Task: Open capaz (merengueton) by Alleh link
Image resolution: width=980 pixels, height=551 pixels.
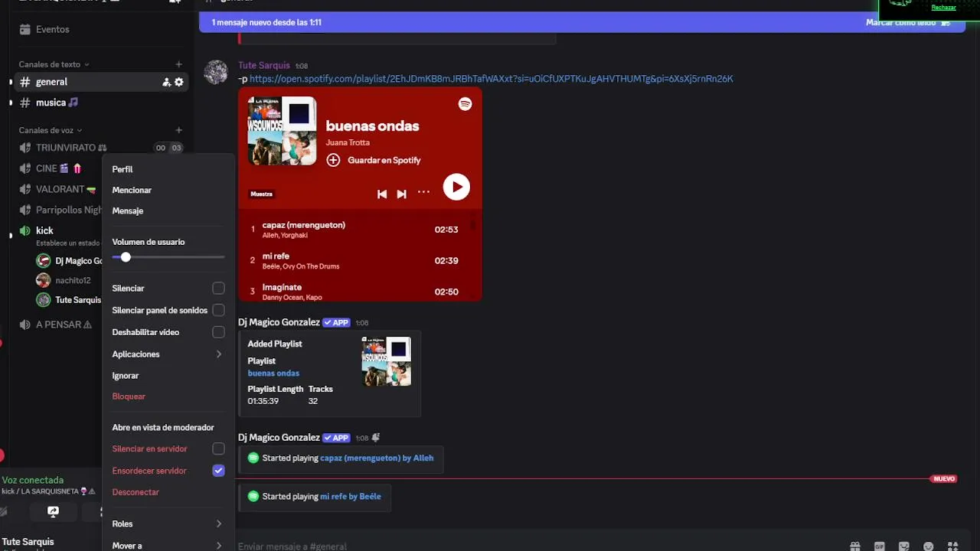Action: pyautogui.click(x=377, y=458)
